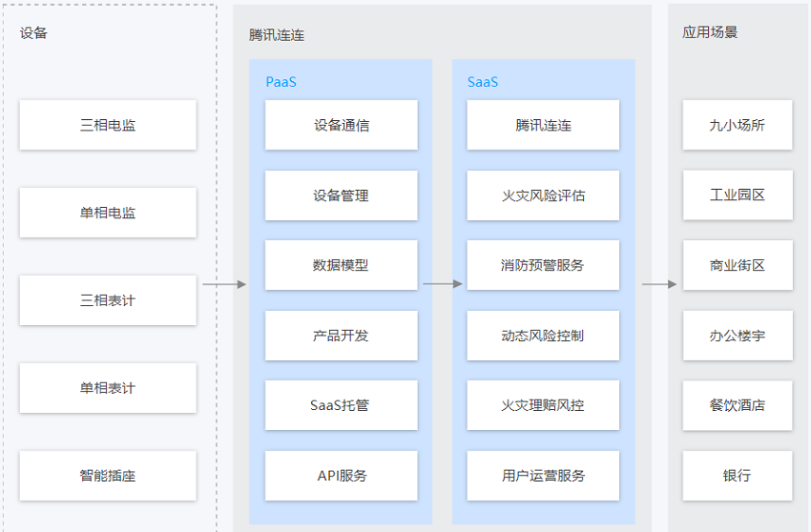Click the SaaS column label
This screenshot has height=532, width=811.
(483, 82)
